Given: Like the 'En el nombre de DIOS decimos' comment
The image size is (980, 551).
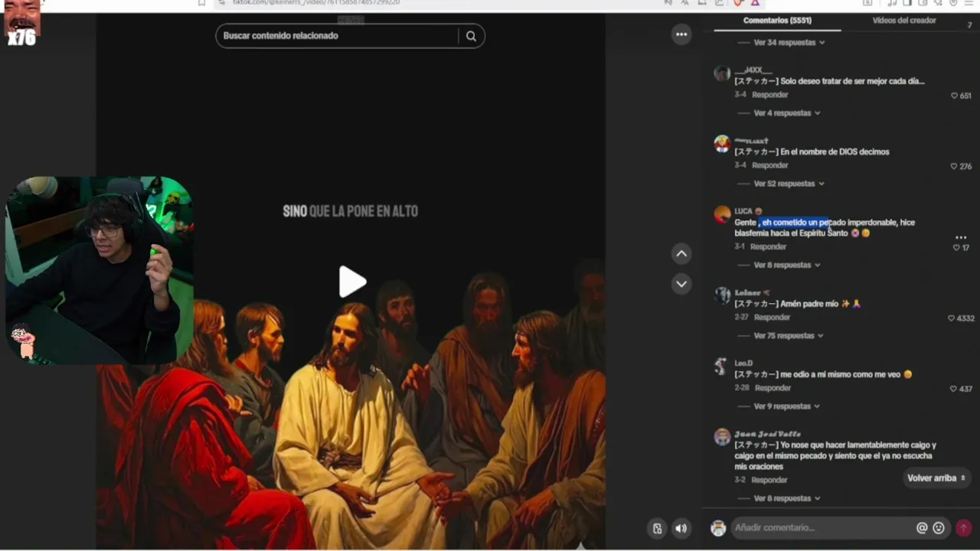Looking at the screenshot, I should click(955, 166).
